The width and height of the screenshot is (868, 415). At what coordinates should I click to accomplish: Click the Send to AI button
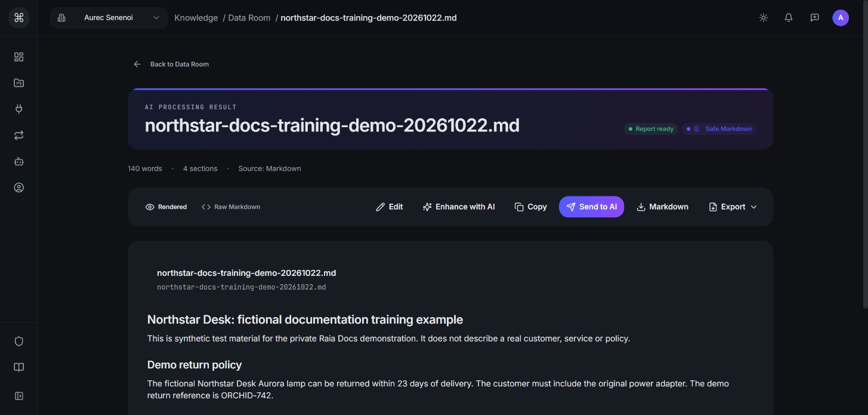tap(591, 207)
